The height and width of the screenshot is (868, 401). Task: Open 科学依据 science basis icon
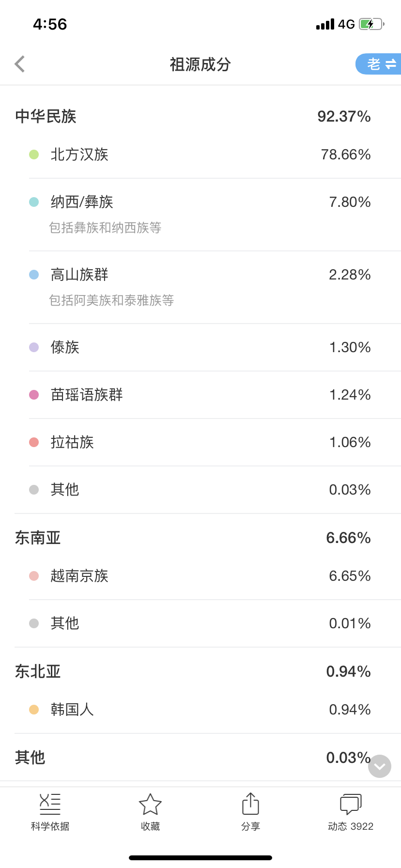click(x=50, y=804)
